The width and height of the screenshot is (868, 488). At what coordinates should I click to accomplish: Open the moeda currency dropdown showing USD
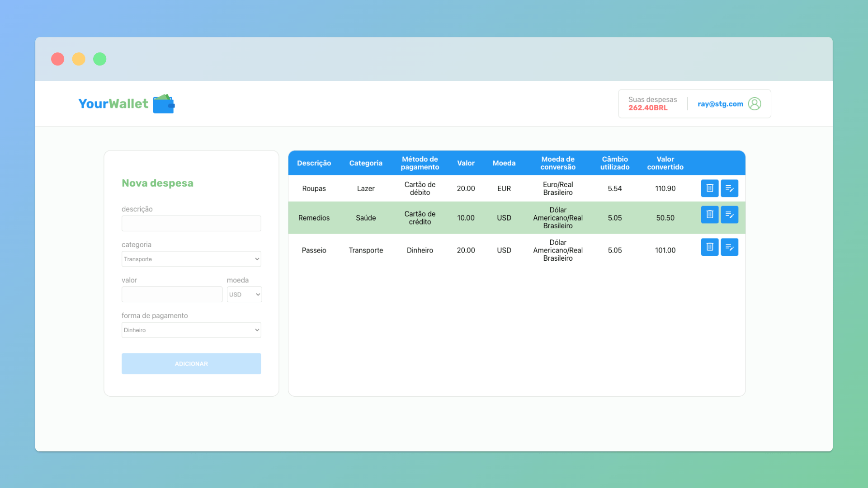pyautogui.click(x=244, y=295)
